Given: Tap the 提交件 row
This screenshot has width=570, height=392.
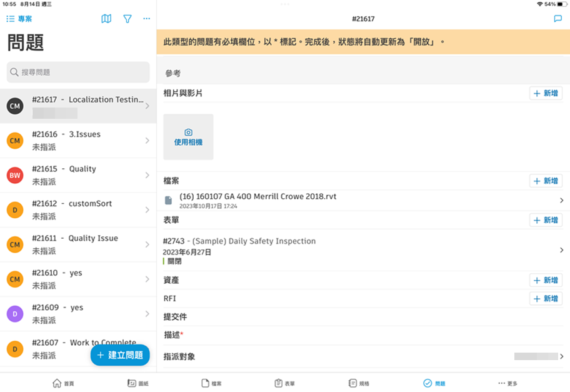Looking at the screenshot, I should pos(363,317).
